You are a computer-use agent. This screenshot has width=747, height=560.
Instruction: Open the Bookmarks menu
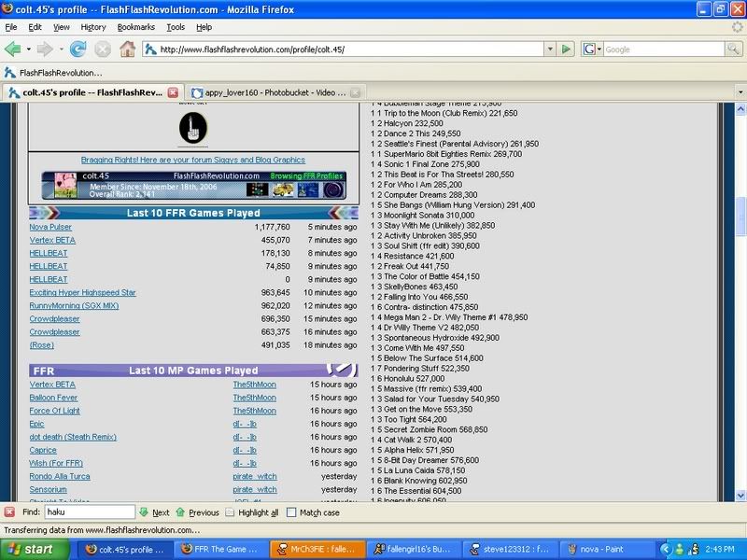pyautogui.click(x=135, y=27)
